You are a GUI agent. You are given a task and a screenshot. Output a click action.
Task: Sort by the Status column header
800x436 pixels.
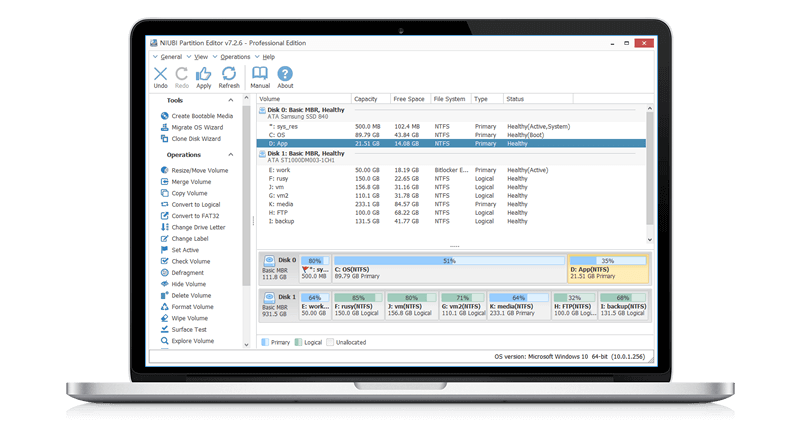coord(538,99)
